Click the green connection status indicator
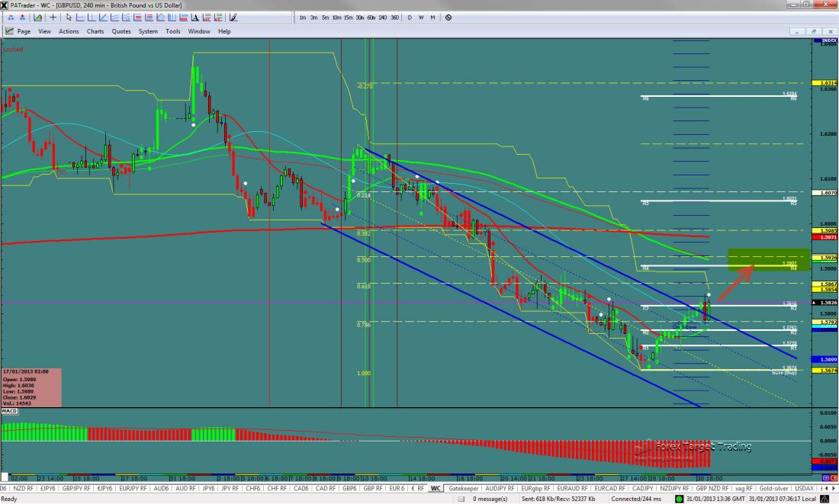The image size is (839, 504). coord(680,498)
